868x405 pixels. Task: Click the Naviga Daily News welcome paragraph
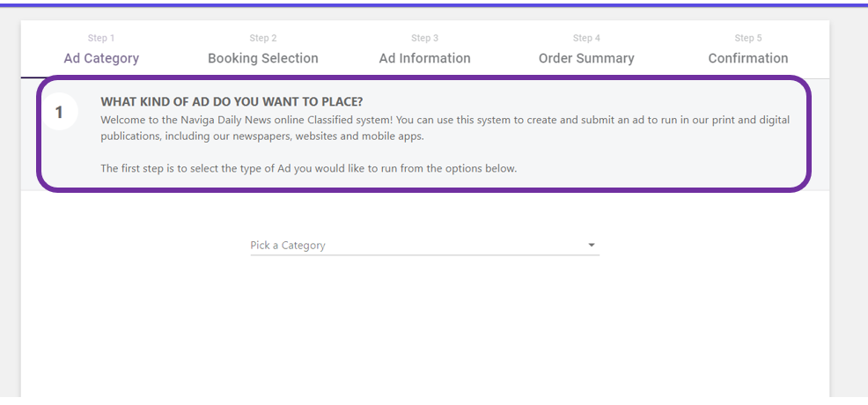445,128
